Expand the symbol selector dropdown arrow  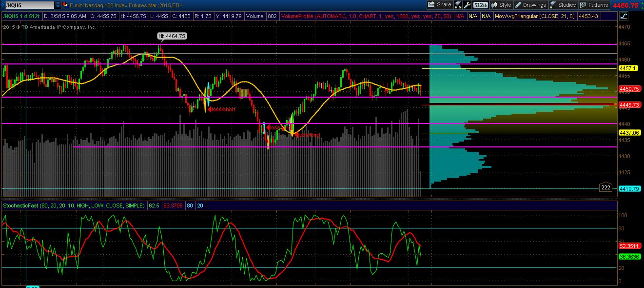[x=58, y=5]
